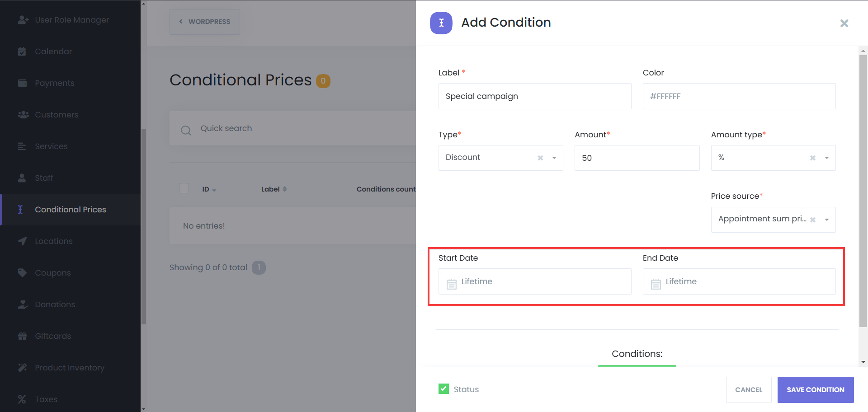This screenshot has width=868, height=412.
Task: Open the Price source dropdown
Action: [826, 220]
